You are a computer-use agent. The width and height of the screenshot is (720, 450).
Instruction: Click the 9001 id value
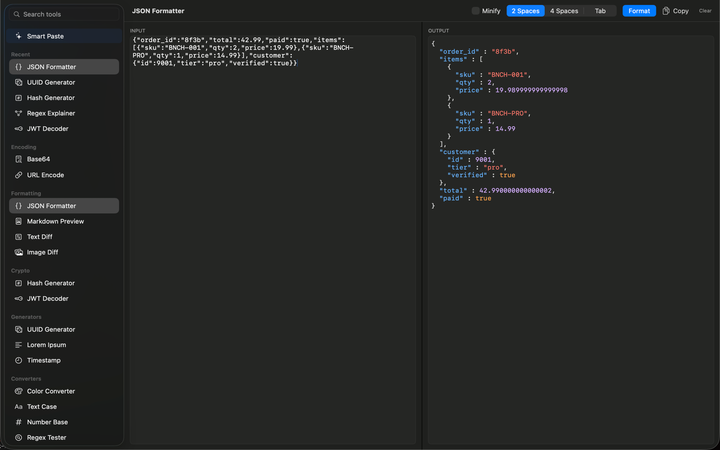tap(484, 160)
